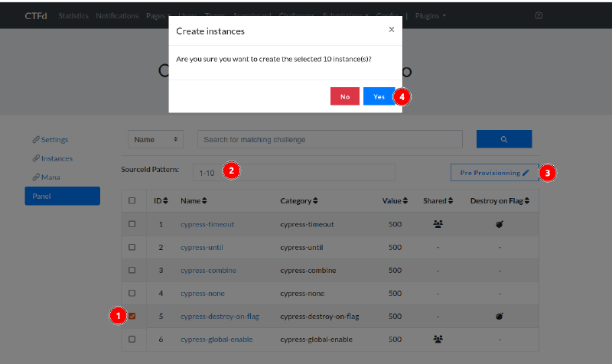Open the cypress-combine challenge link
Screen dimensions: 612x364
click(208, 271)
